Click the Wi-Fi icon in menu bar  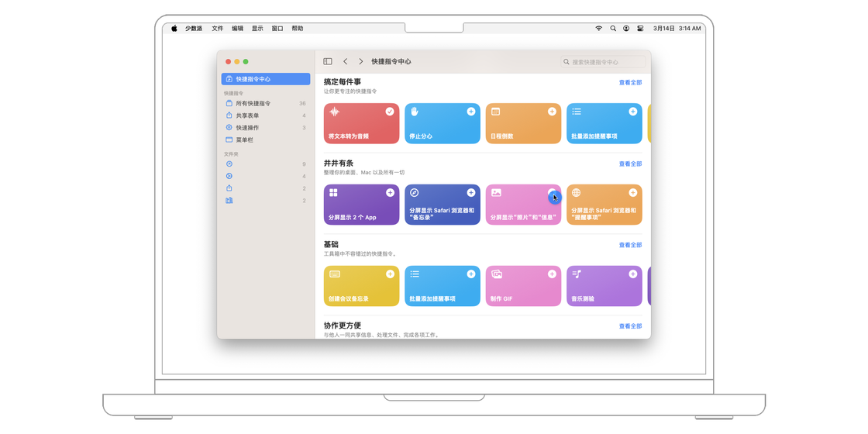coord(599,28)
